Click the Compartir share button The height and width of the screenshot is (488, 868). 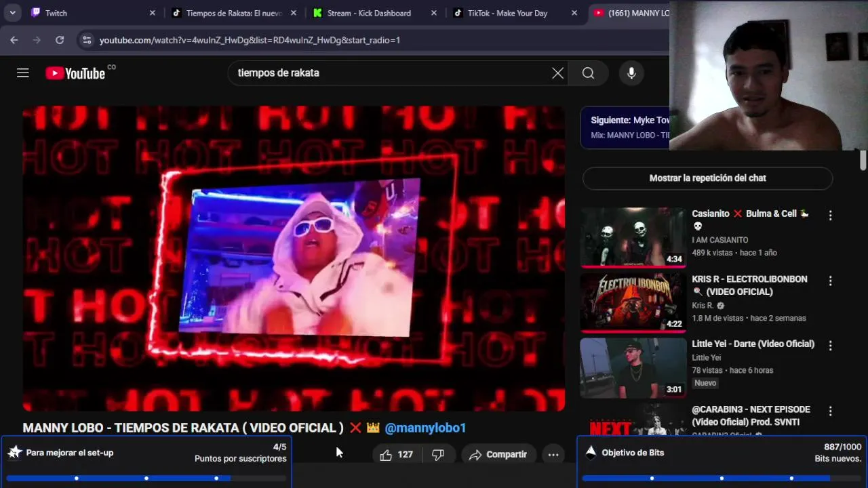click(498, 455)
